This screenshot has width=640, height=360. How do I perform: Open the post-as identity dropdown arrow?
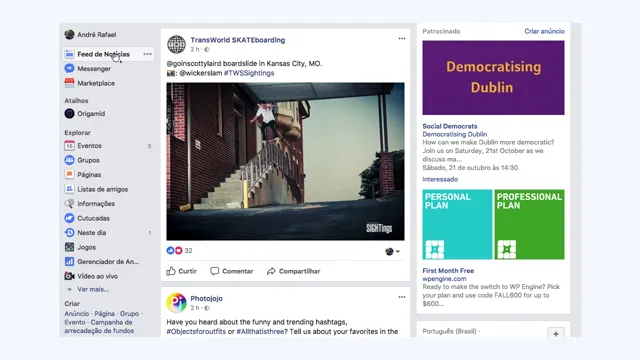click(398, 251)
